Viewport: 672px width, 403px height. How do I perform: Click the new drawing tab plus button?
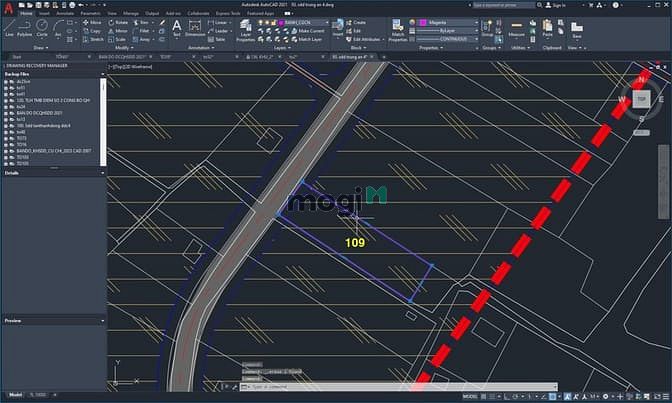coord(384,57)
